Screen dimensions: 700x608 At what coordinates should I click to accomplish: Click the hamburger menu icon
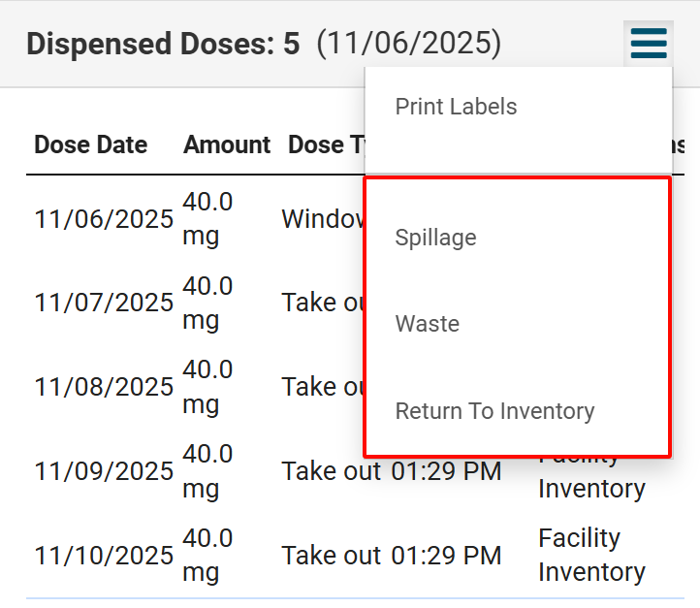pos(649,44)
